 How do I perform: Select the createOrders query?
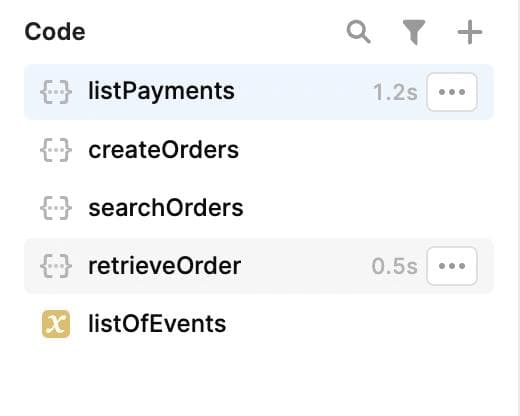click(x=259, y=150)
